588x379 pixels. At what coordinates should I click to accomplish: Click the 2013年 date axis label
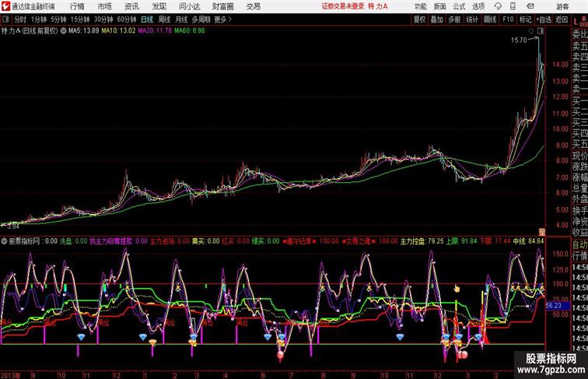pyautogui.click(x=10, y=375)
